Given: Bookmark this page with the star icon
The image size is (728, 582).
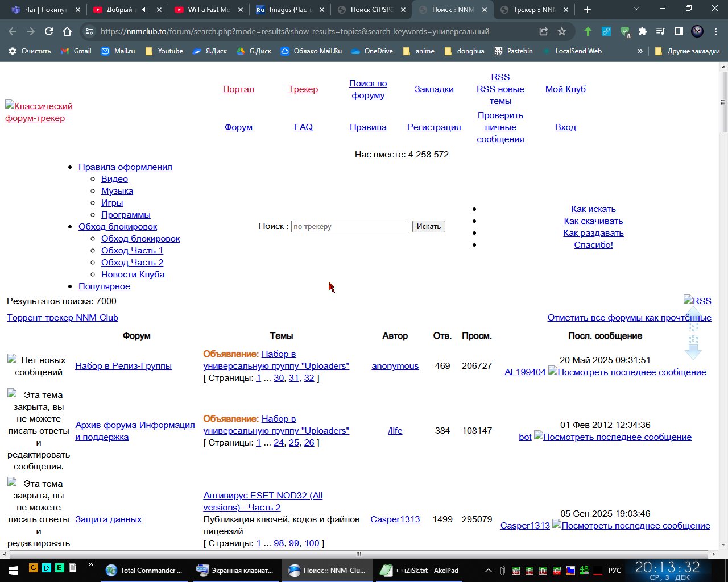Looking at the screenshot, I should tap(562, 31).
